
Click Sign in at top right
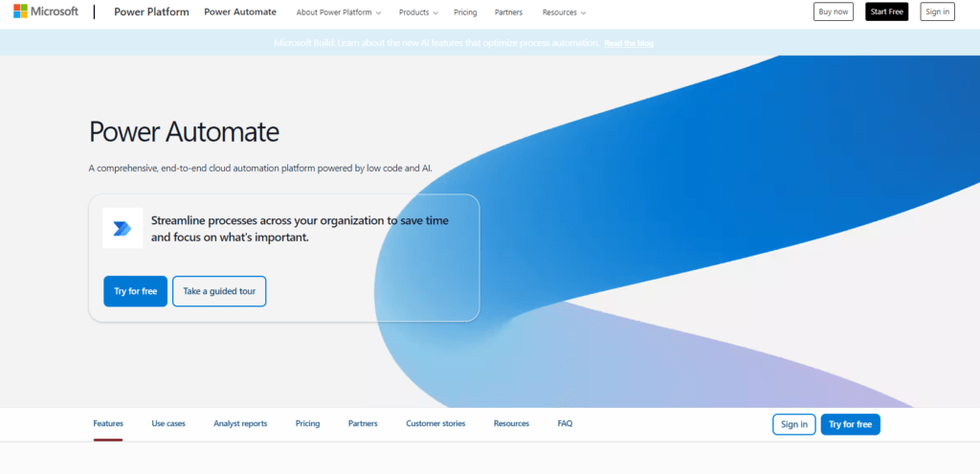coord(937,11)
